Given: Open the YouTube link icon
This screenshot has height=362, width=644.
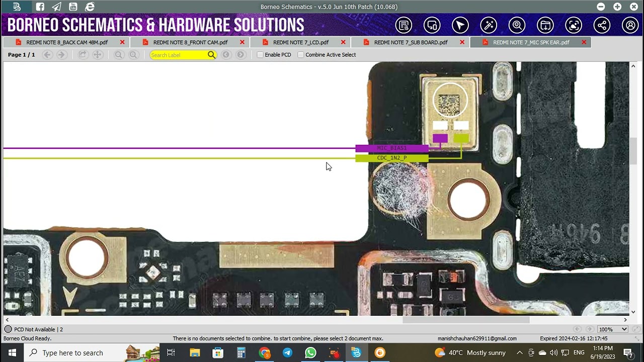Looking at the screenshot, I should click(x=73, y=7).
